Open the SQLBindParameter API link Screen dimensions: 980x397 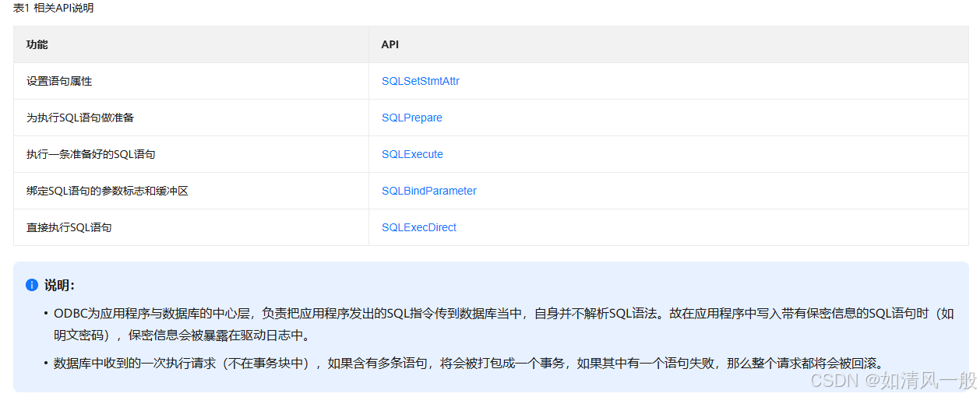(x=429, y=191)
